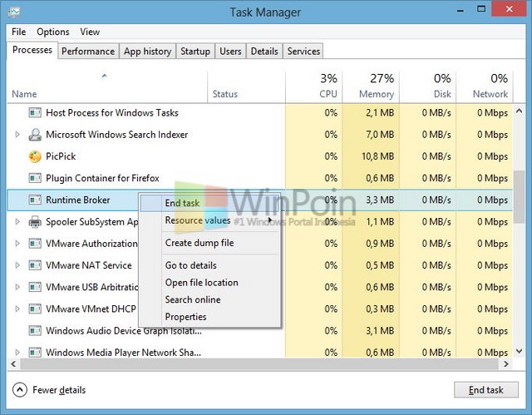Viewport: 532px width, 415px height.
Task: Switch to the Details tab
Action: click(x=264, y=52)
